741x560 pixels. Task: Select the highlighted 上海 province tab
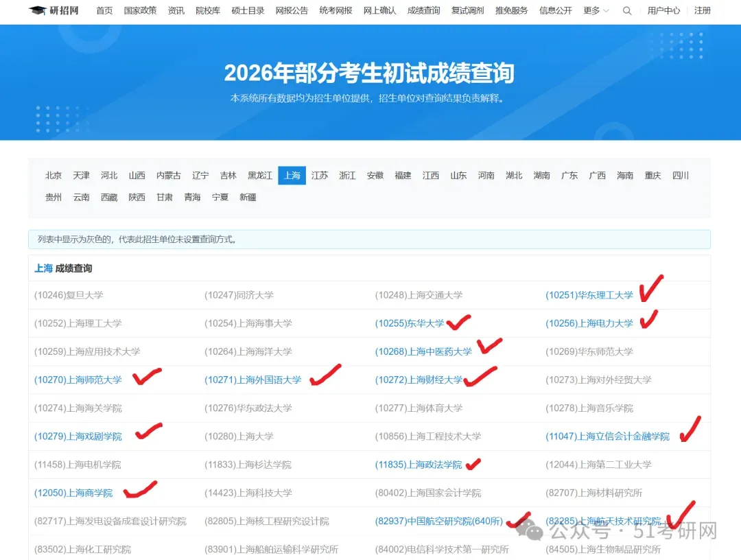click(x=292, y=175)
